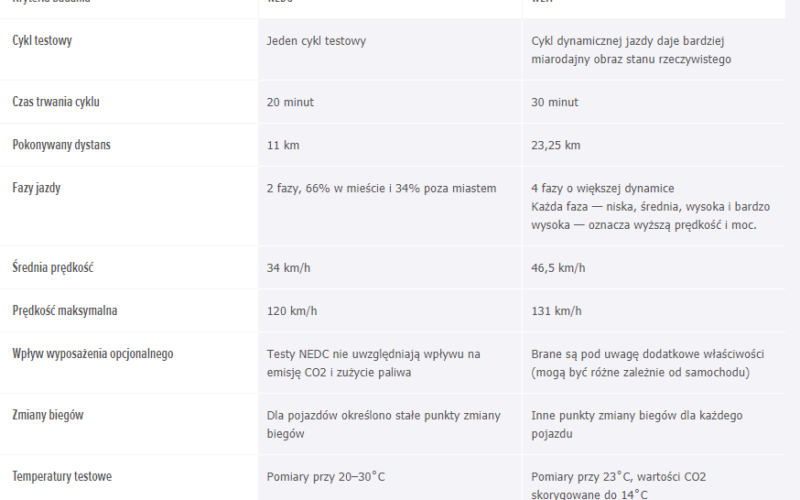Click the 'Pomiary przy 20–30°C' cell
800x500 pixels.
click(x=326, y=477)
